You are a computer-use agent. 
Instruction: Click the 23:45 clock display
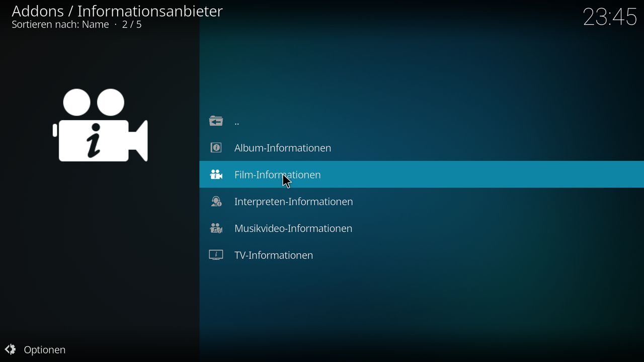610,17
